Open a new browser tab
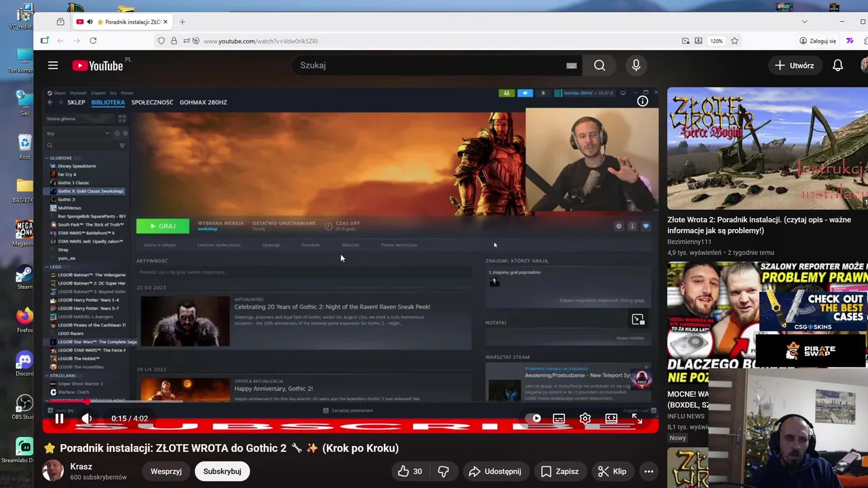Image resolution: width=868 pixels, height=488 pixels. pos(182,22)
